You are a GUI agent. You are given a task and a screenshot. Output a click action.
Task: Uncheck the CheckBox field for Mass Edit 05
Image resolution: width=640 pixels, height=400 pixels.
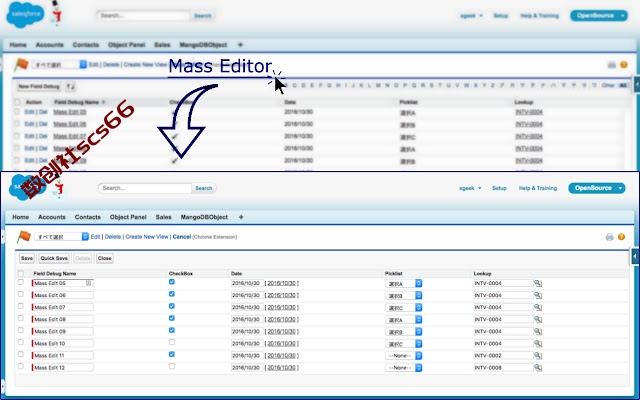point(172,282)
